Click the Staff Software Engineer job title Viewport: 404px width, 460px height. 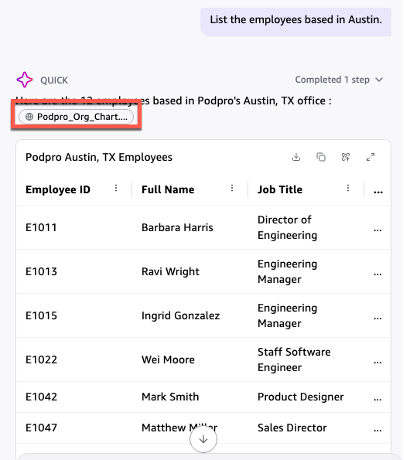tap(294, 360)
